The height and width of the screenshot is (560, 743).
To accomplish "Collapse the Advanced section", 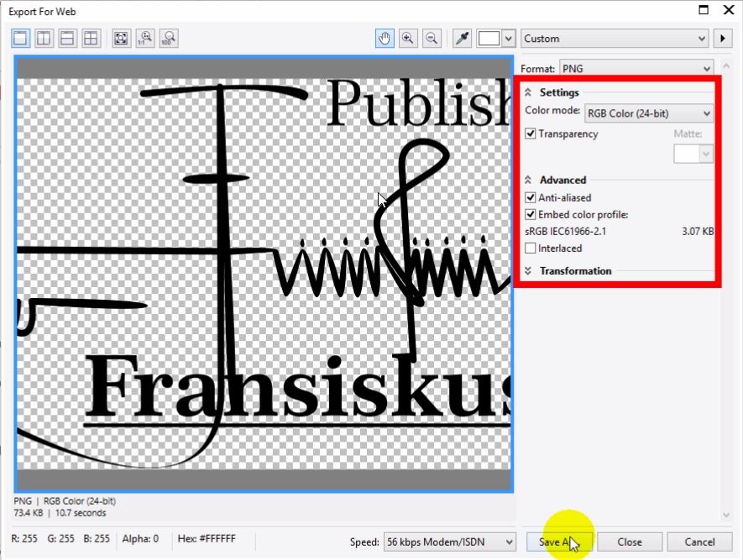I will pos(528,180).
